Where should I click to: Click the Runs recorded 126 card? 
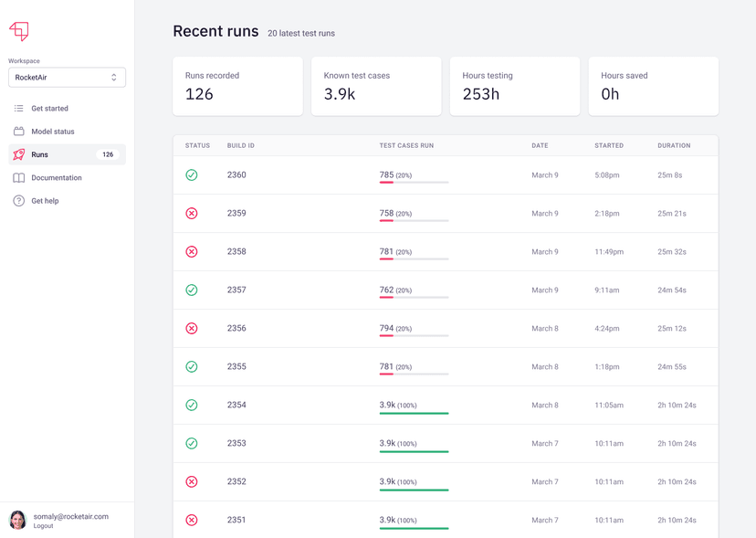237,87
